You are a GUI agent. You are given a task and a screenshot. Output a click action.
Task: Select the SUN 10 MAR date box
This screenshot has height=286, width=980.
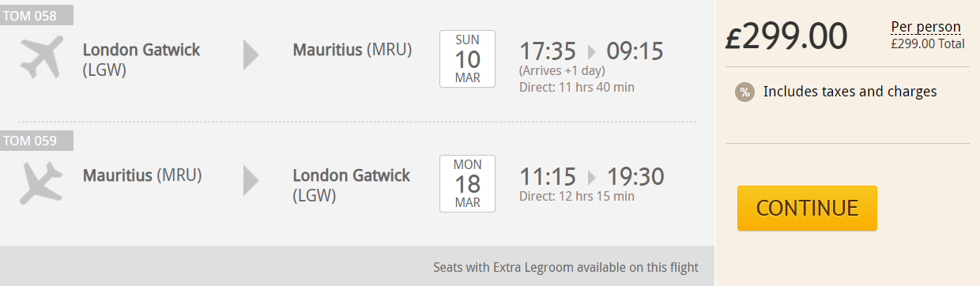tap(467, 58)
